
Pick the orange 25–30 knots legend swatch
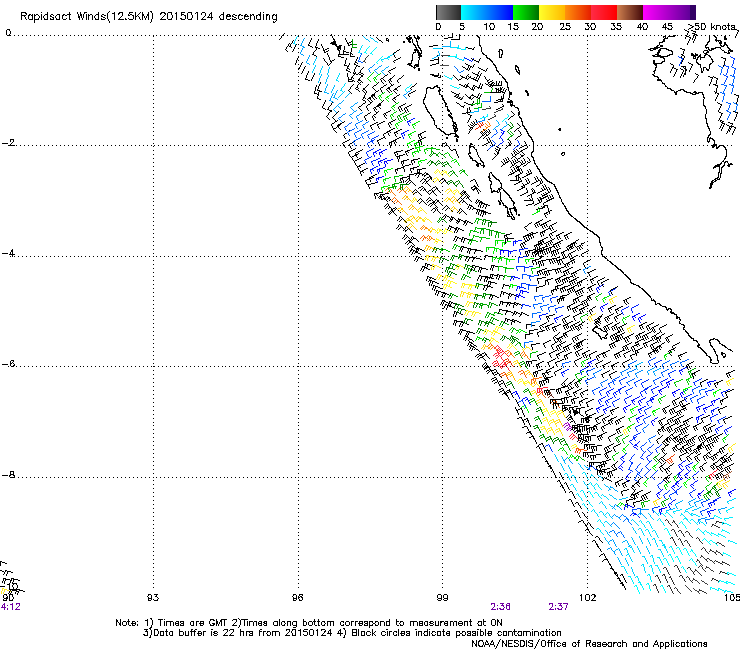[578, 12]
